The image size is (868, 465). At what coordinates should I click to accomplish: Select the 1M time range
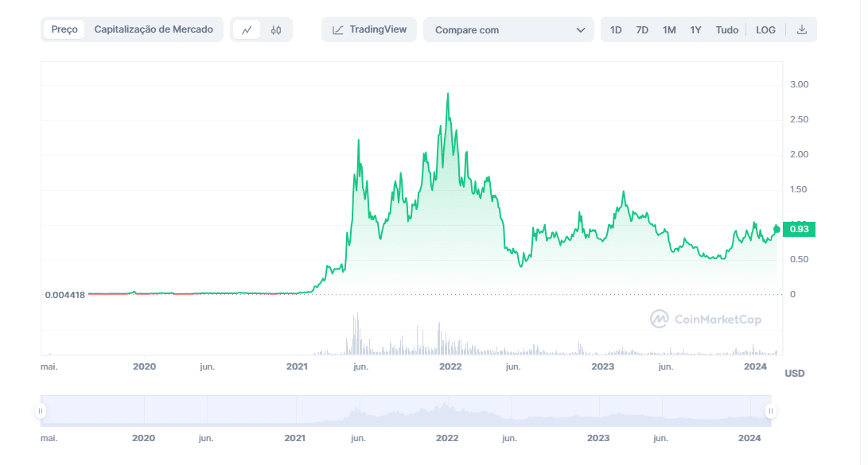pos(669,30)
